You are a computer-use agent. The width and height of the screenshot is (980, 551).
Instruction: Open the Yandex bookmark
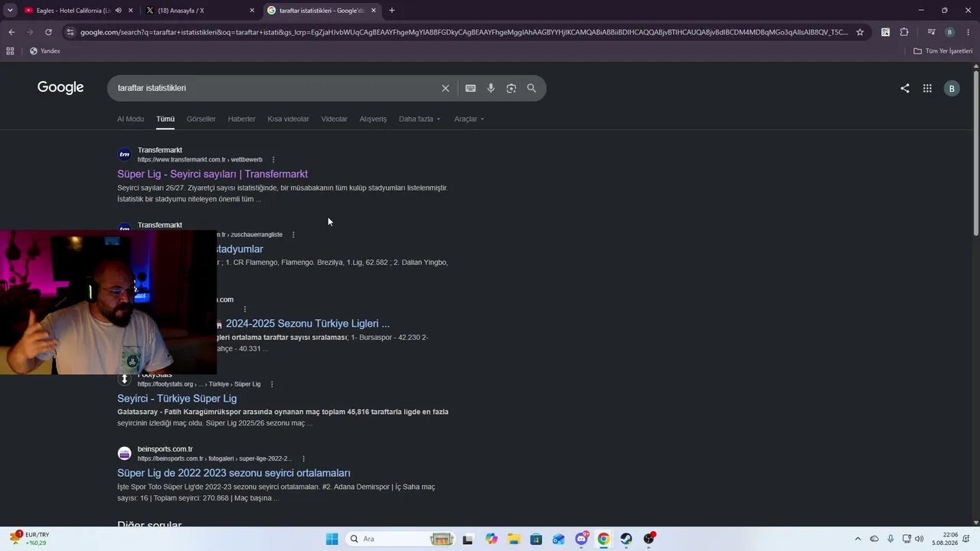pyautogui.click(x=45, y=51)
